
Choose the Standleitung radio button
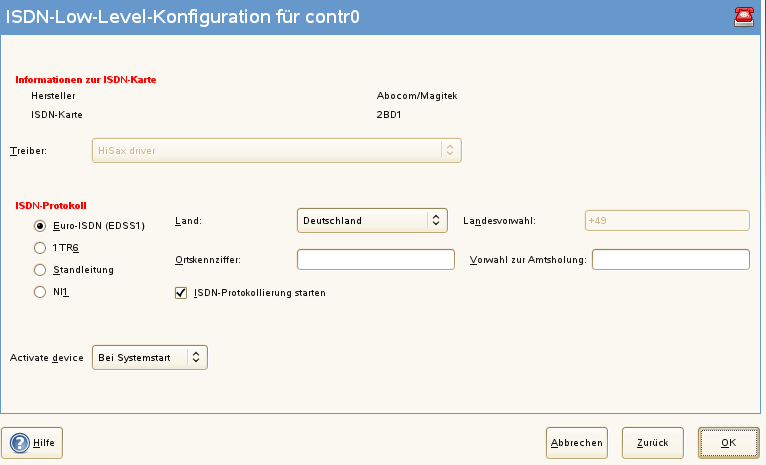41,269
